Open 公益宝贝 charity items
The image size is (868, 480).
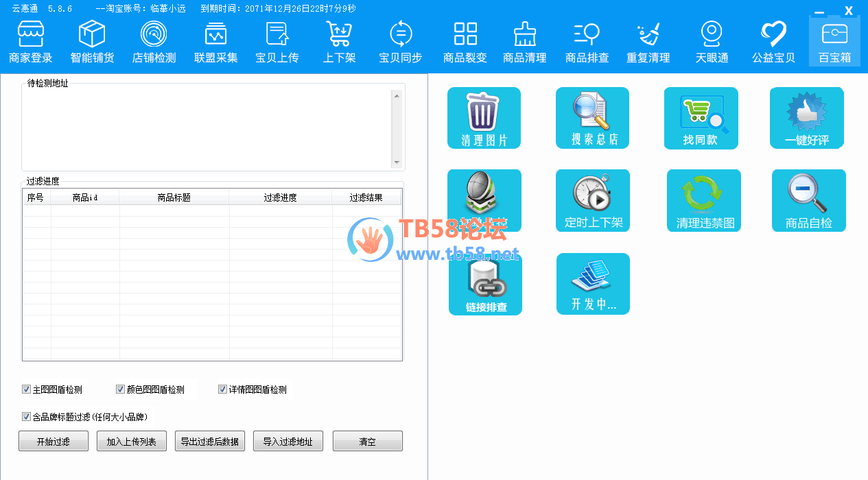pos(773,43)
